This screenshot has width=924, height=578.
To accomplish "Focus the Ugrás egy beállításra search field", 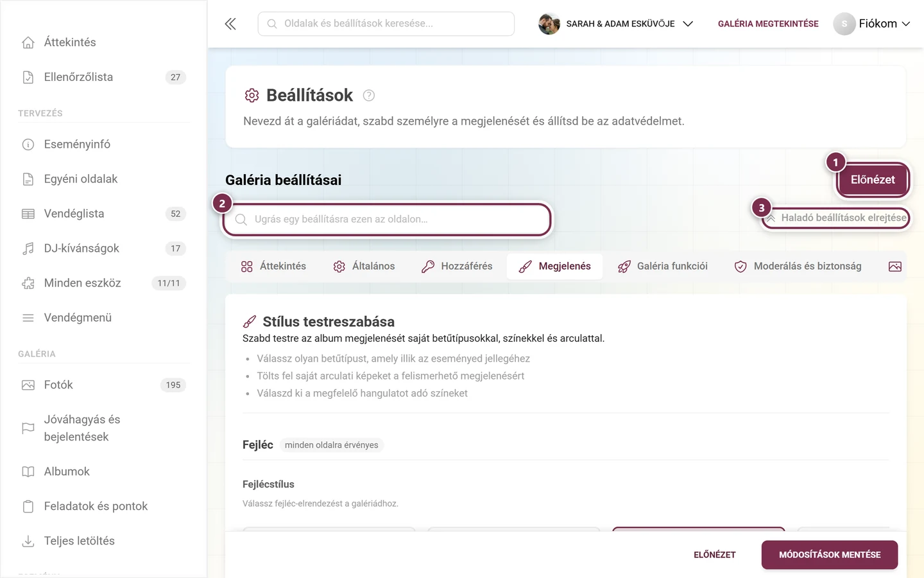I will [387, 220].
